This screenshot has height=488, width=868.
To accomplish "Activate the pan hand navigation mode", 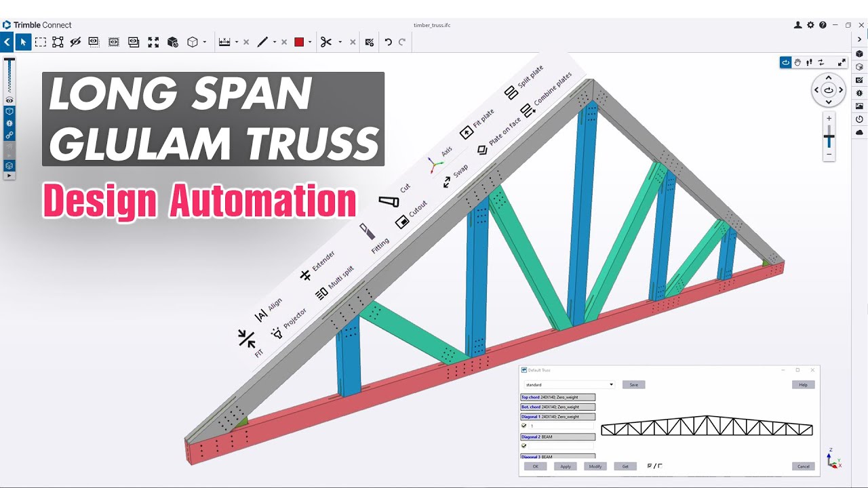I will click(797, 62).
